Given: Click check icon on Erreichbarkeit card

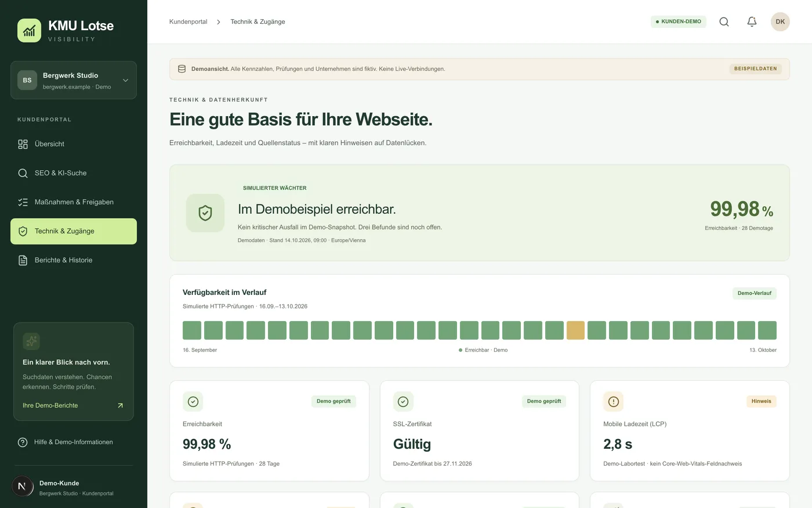Looking at the screenshot, I should click(193, 401).
